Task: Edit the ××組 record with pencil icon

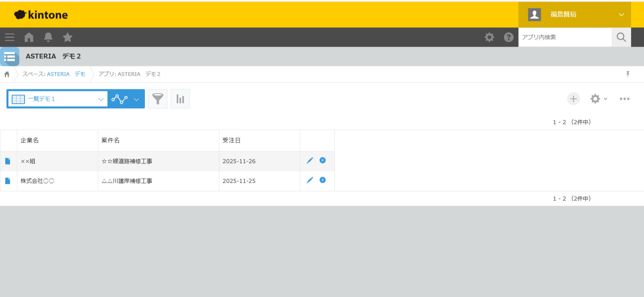Action: point(310,161)
